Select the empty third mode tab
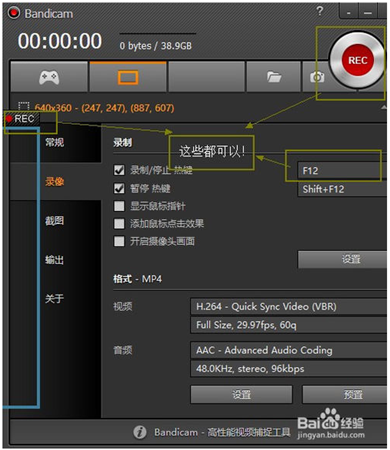Viewport: 390px width, 450px height. coord(207,77)
